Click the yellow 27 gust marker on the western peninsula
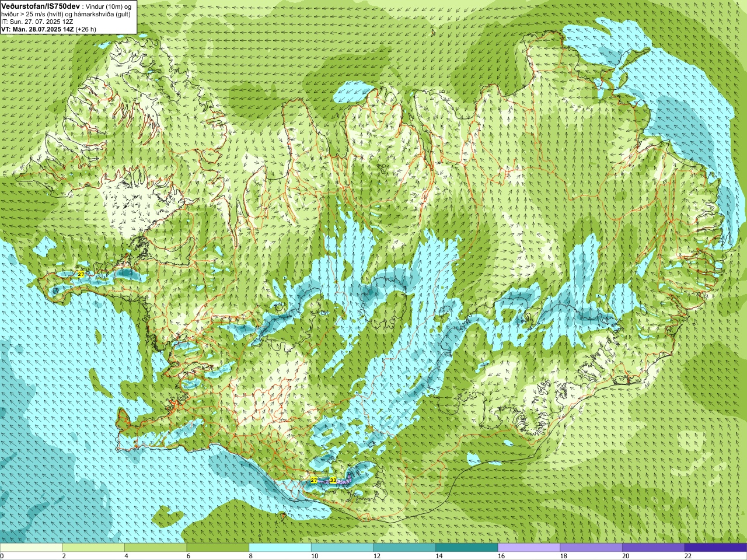Image resolution: width=747 pixels, height=560 pixels. [x=81, y=274]
